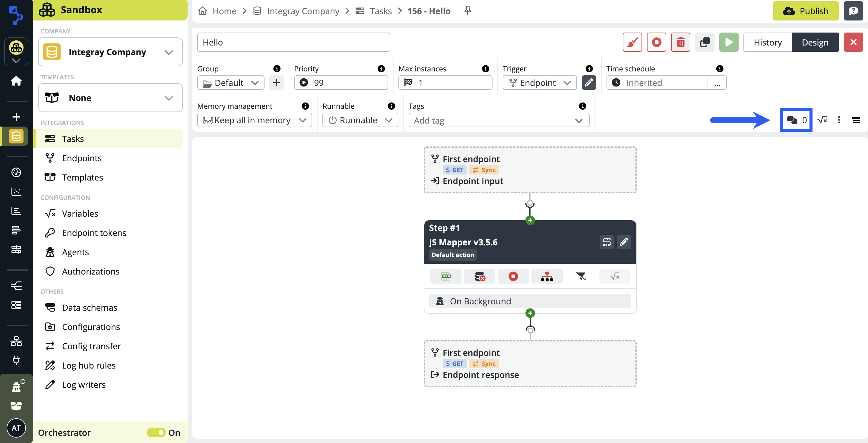Toggle the Orchestrator switch
The image size is (868, 443).
156,432
